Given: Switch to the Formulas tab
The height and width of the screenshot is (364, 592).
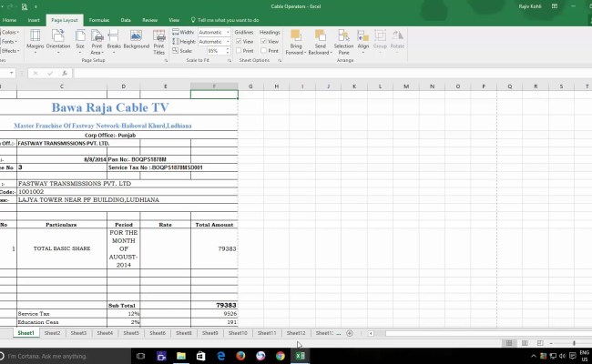Looking at the screenshot, I should point(99,20).
